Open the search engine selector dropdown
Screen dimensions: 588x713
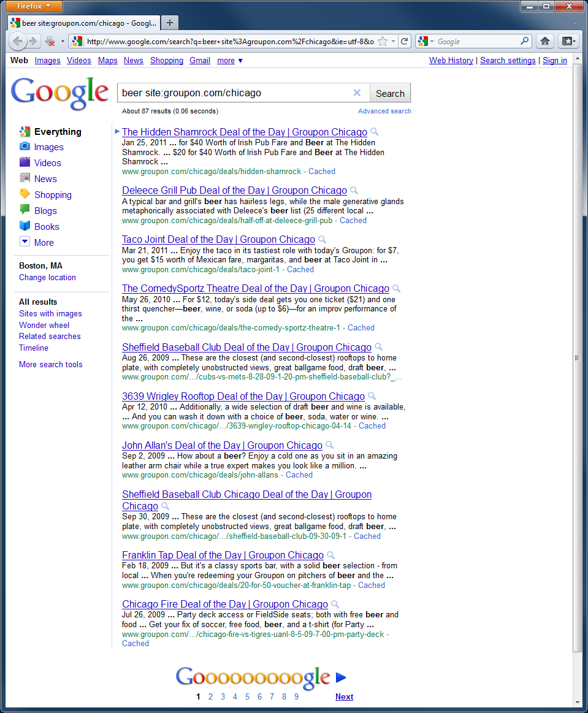coord(426,41)
